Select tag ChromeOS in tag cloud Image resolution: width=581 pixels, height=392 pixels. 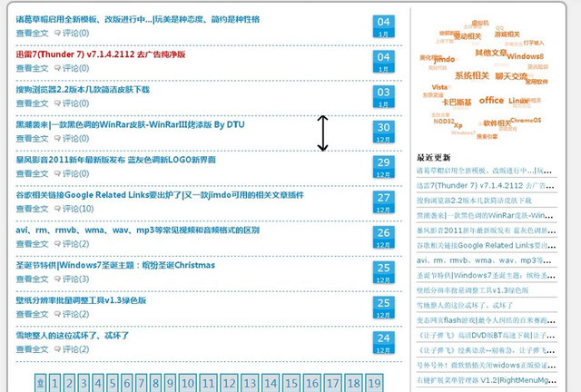[x=526, y=121]
